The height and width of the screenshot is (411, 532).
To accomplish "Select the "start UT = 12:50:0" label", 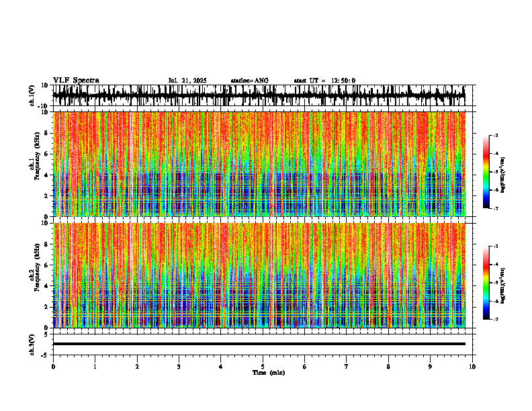I will pyautogui.click(x=324, y=81).
